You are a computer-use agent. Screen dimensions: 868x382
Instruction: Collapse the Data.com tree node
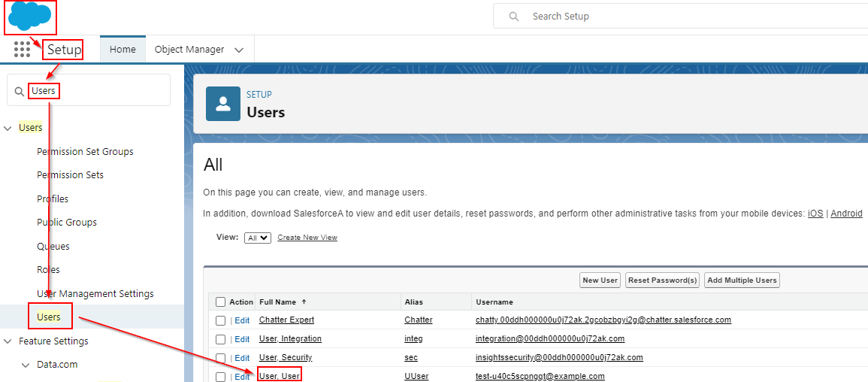(x=26, y=365)
